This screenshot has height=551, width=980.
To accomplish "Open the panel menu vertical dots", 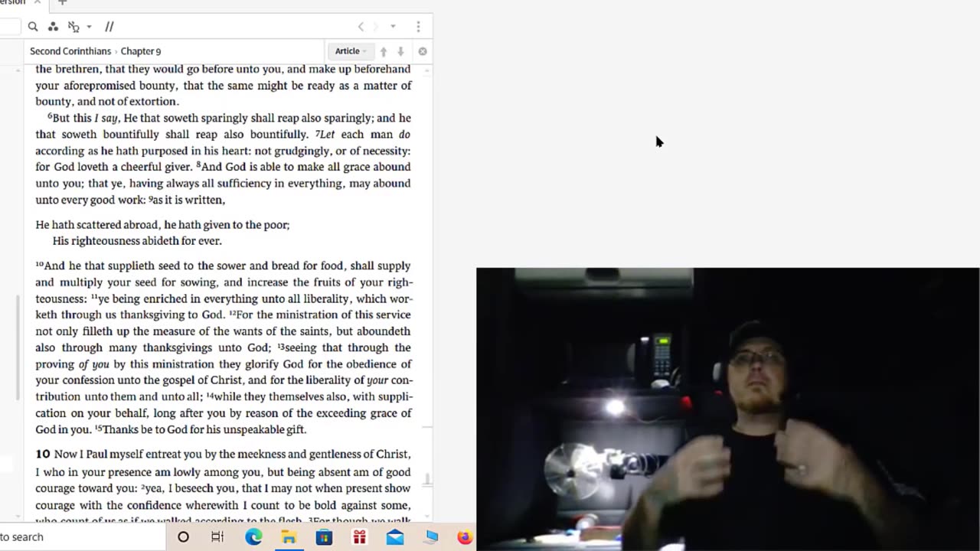I will pos(418,27).
